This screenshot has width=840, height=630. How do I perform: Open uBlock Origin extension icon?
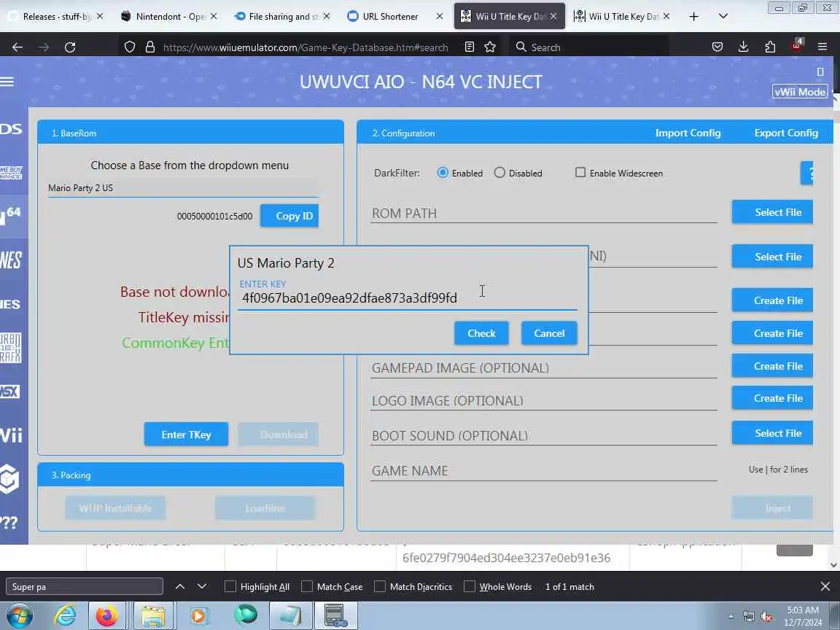pos(796,45)
